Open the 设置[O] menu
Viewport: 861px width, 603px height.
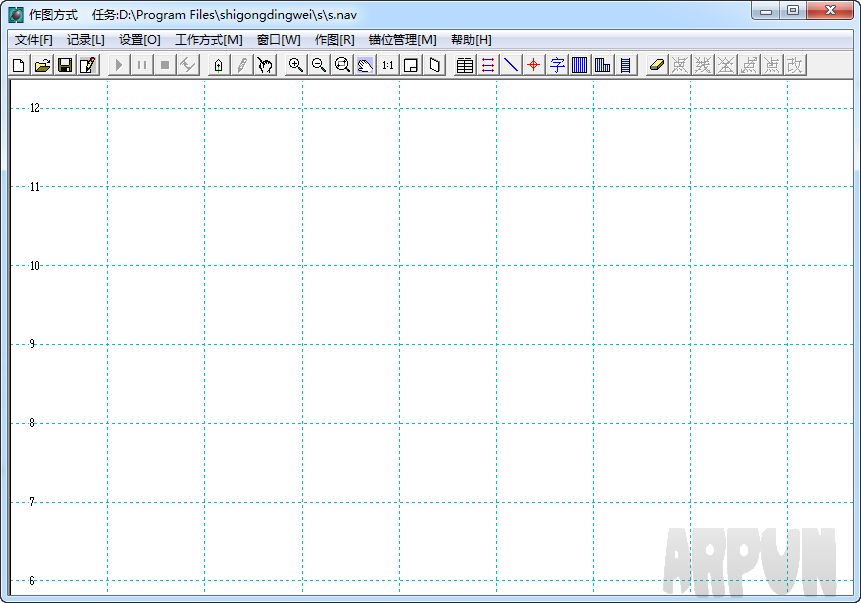click(139, 40)
